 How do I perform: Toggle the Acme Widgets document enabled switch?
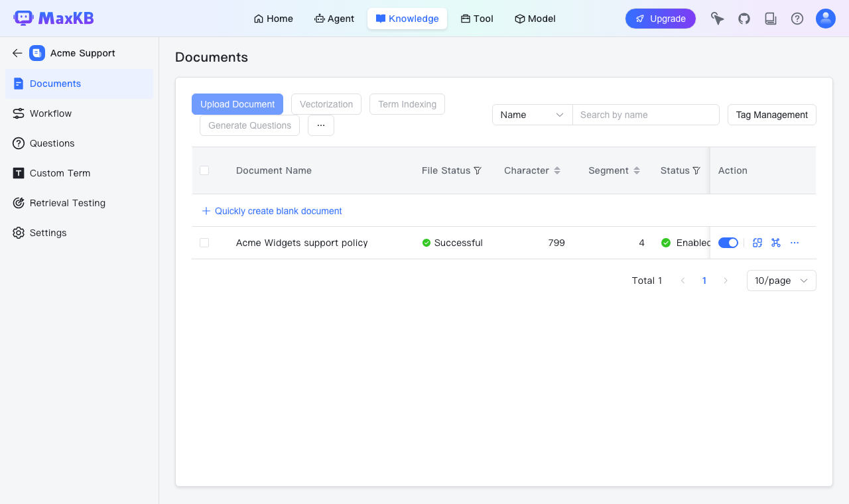pos(728,243)
